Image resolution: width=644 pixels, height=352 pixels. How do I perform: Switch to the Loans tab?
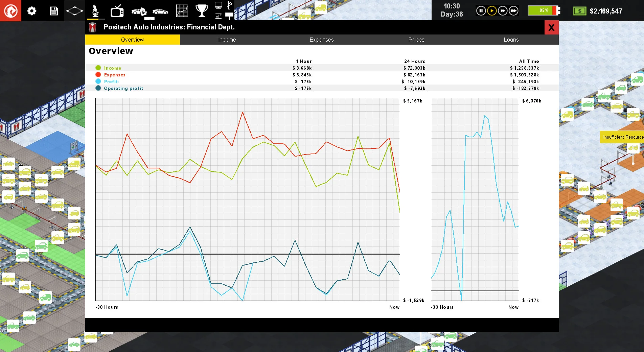coord(511,40)
